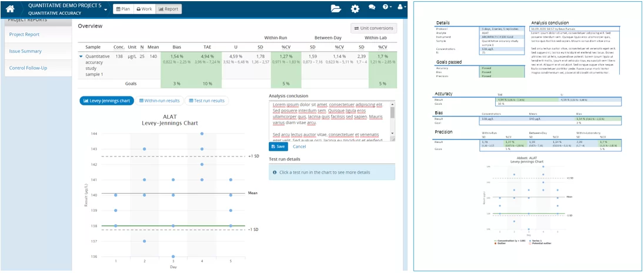Collapse the Quantitative accuracy study sample row
The image size is (644, 273).
pyautogui.click(x=81, y=56)
